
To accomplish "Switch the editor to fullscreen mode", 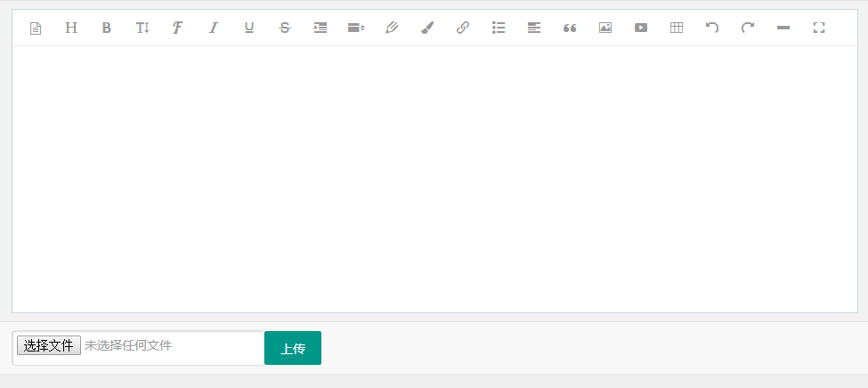I will click(819, 28).
